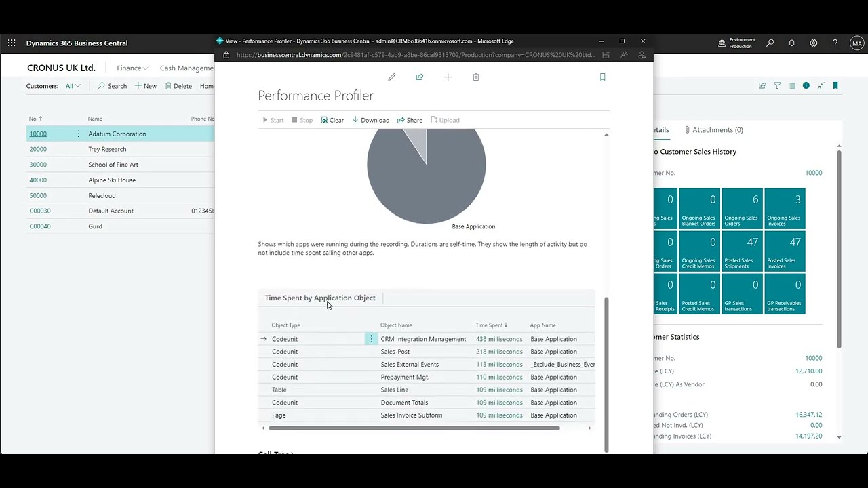Click teal bookmark icon on Customers page
This screenshot has width=868, height=488.
coord(835,86)
